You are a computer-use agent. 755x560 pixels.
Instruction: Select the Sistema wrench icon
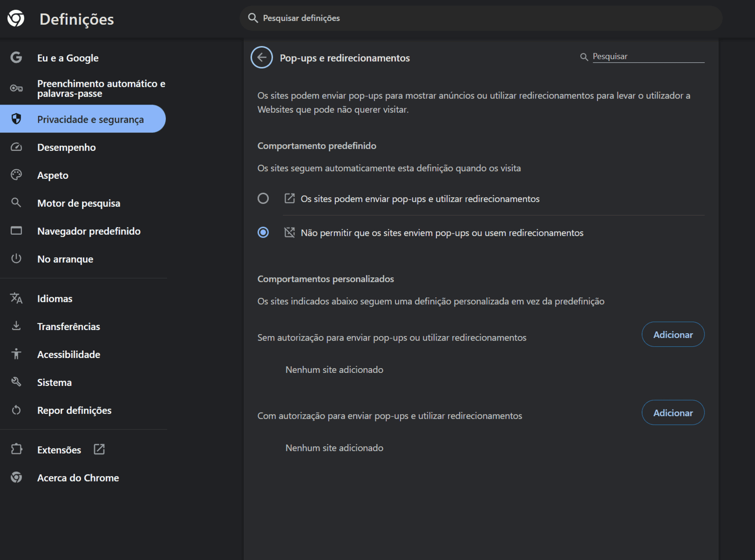coord(16,382)
